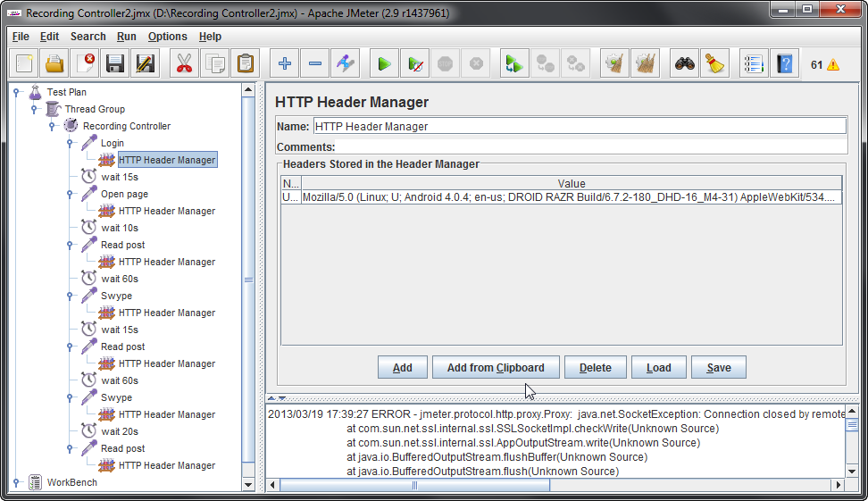Select the WorkBench tree item
Viewport: 868px width, 501px height.
pyautogui.click(x=72, y=482)
